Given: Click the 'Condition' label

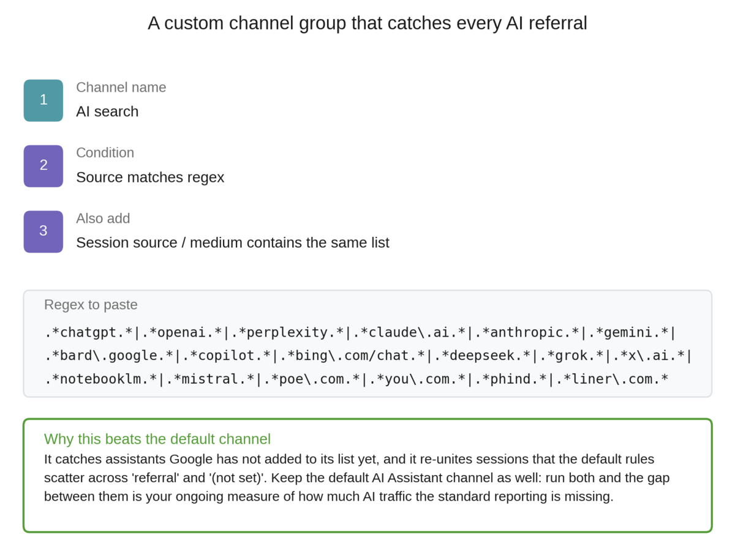Looking at the screenshot, I should (105, 153).
